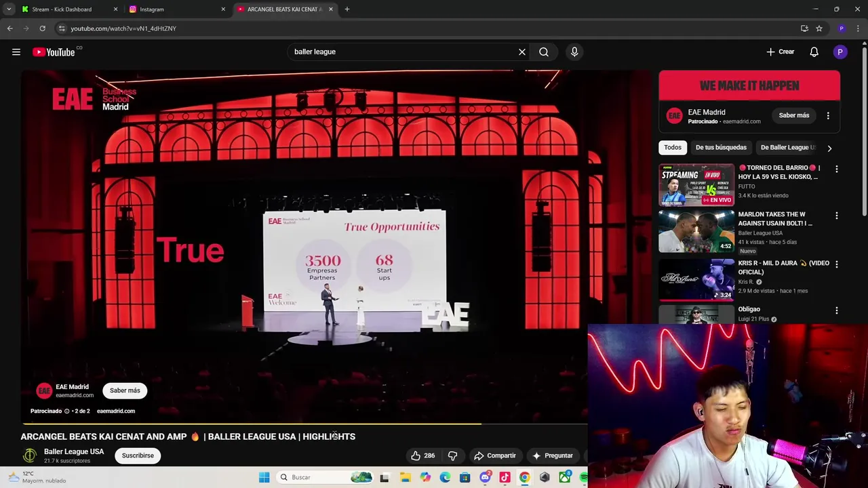The height and width of the screenshot is (488, 868).
Task: Open Windows Start menu
Action: point(264,477)
